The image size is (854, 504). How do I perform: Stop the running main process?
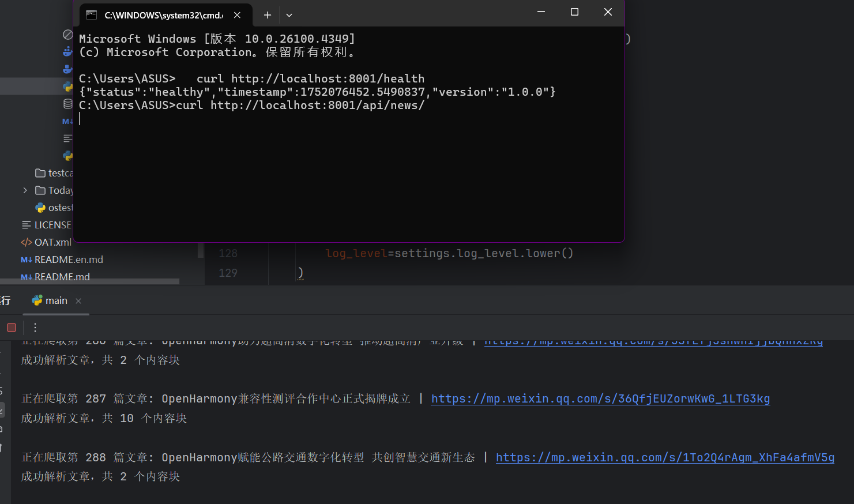(x=12, y=328)
